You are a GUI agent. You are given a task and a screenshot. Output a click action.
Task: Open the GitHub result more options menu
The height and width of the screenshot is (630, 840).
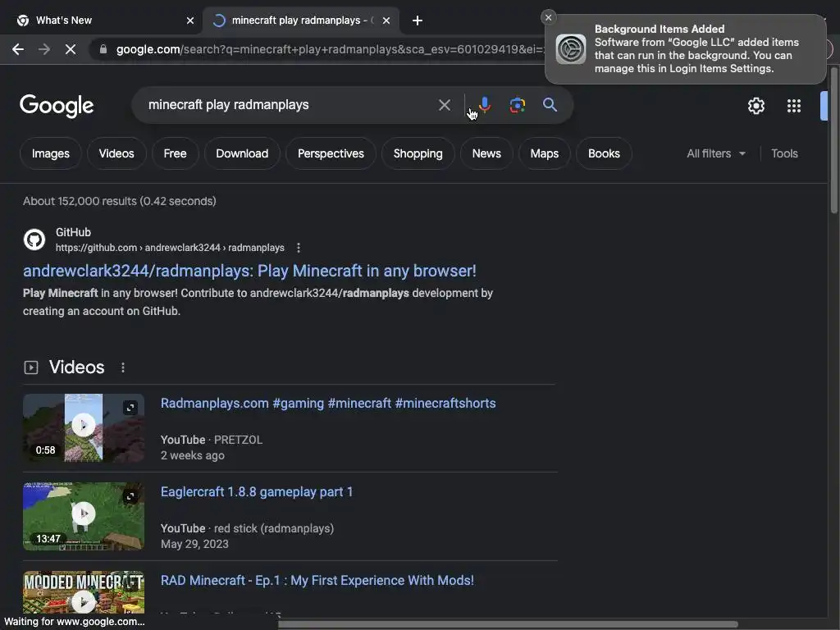299,248
